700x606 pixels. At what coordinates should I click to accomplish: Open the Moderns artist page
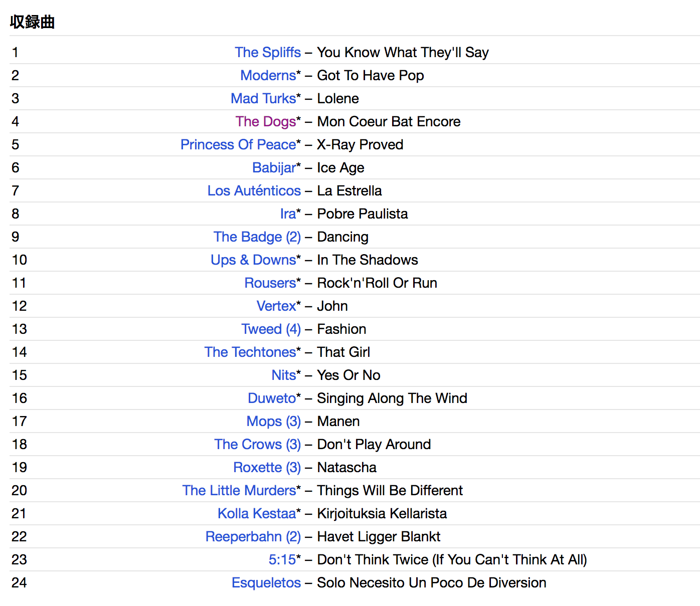tap(268, 75)
